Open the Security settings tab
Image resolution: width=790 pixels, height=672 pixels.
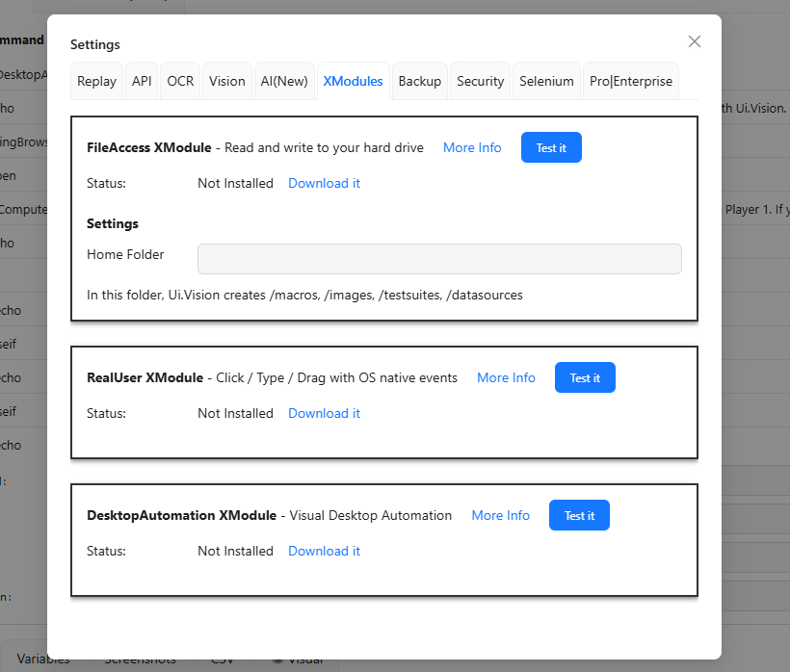pyautogui.click(x=480, y=82)
